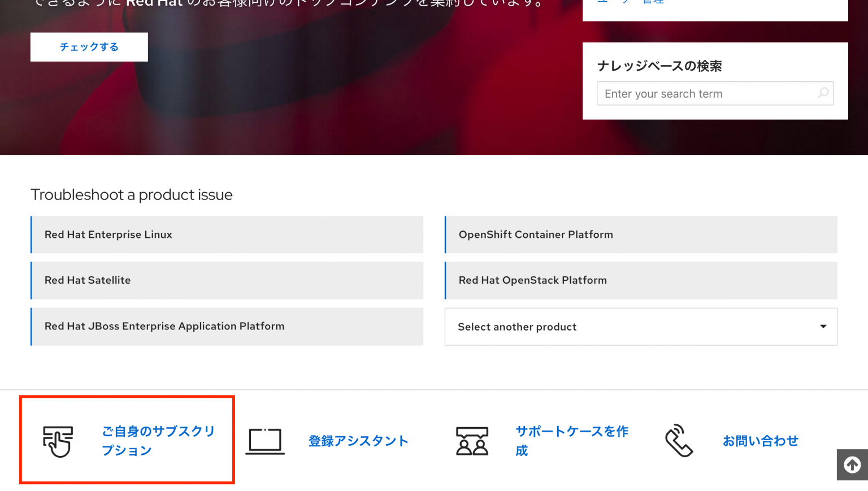Click the back-to-top arrow button
Image resolution: width=868 pixels, height=491 pixels.
(x=852, y=464)
